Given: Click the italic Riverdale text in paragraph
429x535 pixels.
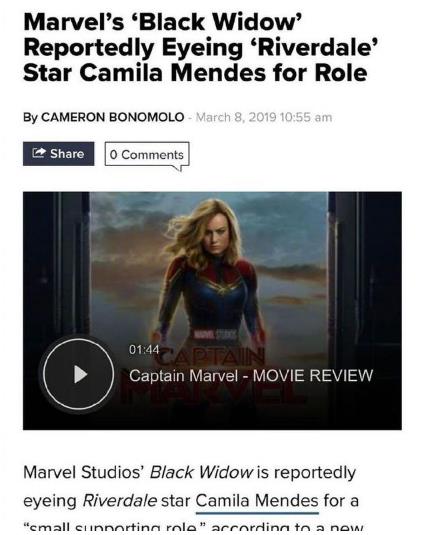Looking at the screenshot, I should point(119,501).
